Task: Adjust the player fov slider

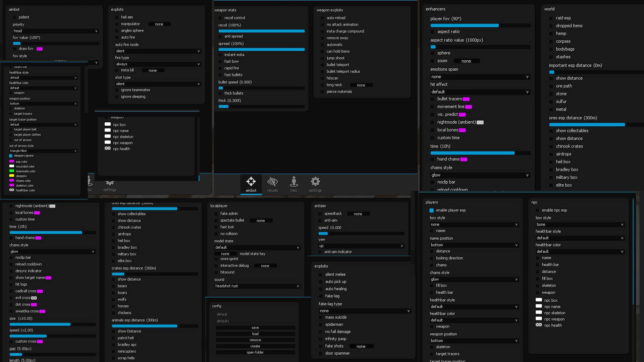Action: coord(480,25)
